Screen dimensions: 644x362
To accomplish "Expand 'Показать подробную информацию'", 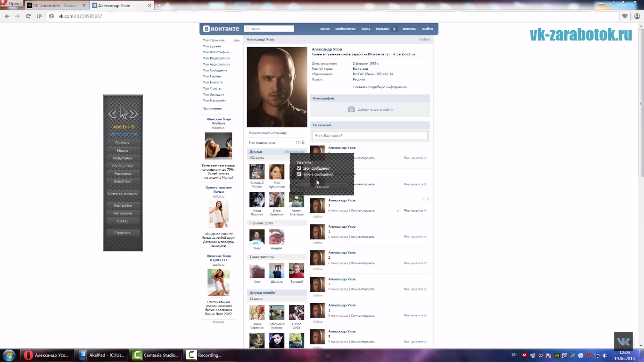I will [x=380, y=87].
